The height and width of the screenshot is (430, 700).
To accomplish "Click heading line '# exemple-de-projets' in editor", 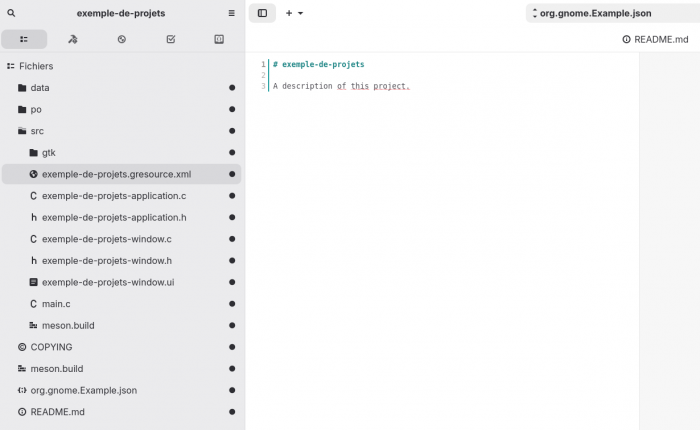I will pyautogui.click(x=319, y=64).
